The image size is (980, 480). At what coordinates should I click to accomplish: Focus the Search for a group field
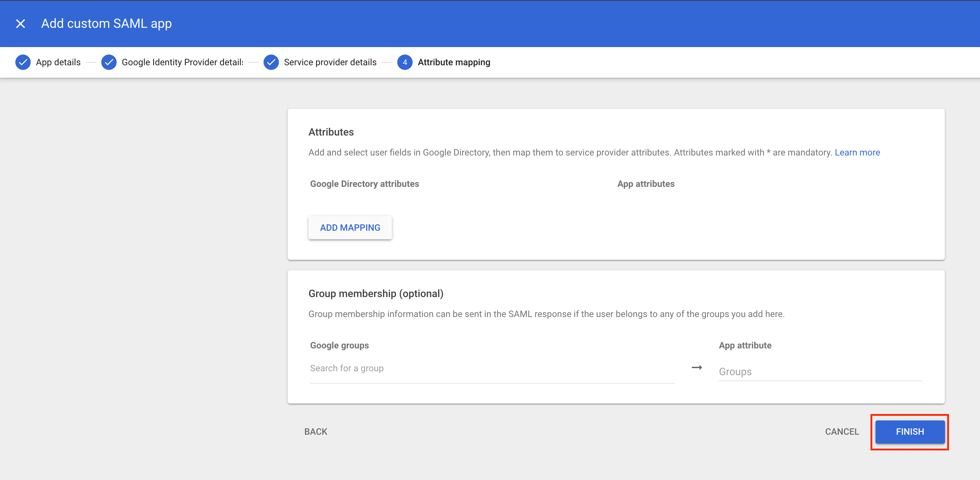(491, 368)
